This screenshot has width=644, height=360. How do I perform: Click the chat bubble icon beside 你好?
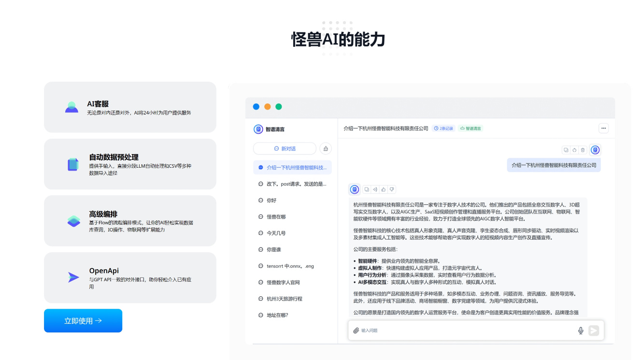coord(261,200)
